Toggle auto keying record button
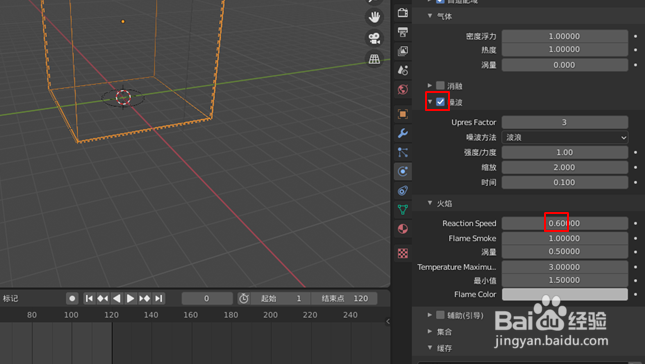 pyautogui.click(x=72, y=298)
